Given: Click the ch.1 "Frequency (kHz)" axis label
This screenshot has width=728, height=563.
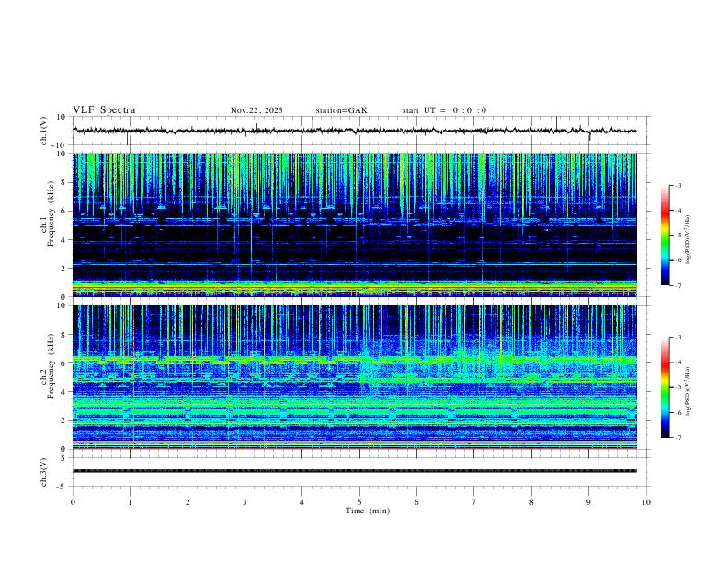Looking at the screenshot, I should click(51, 214).
